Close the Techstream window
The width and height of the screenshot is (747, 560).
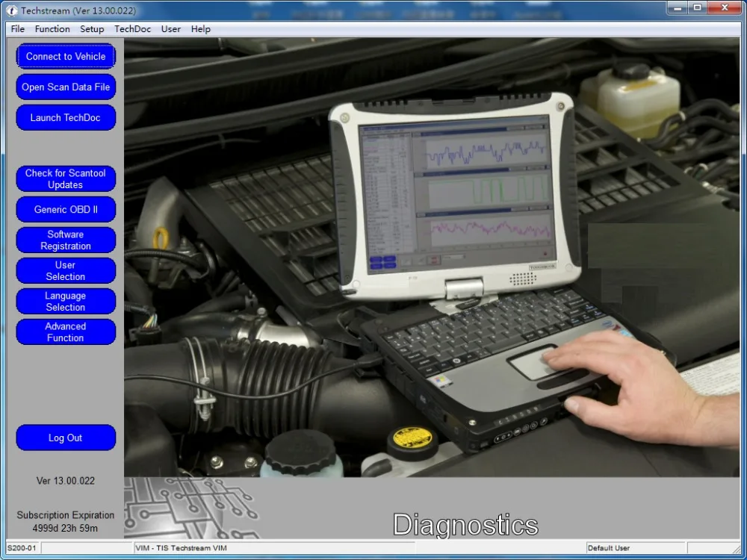725,7
